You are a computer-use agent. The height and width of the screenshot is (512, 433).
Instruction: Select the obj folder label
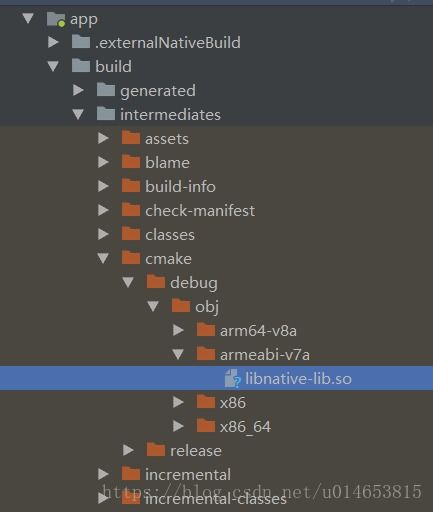207,307
